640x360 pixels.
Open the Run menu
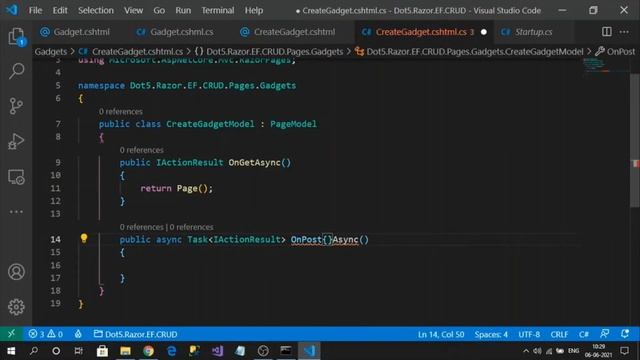click(x=183, y=10)
